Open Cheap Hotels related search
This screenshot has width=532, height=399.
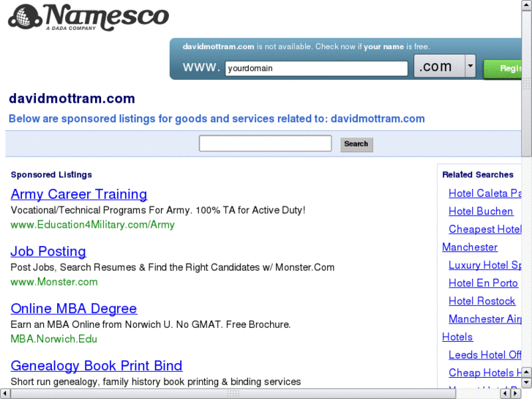coord(485,373)
